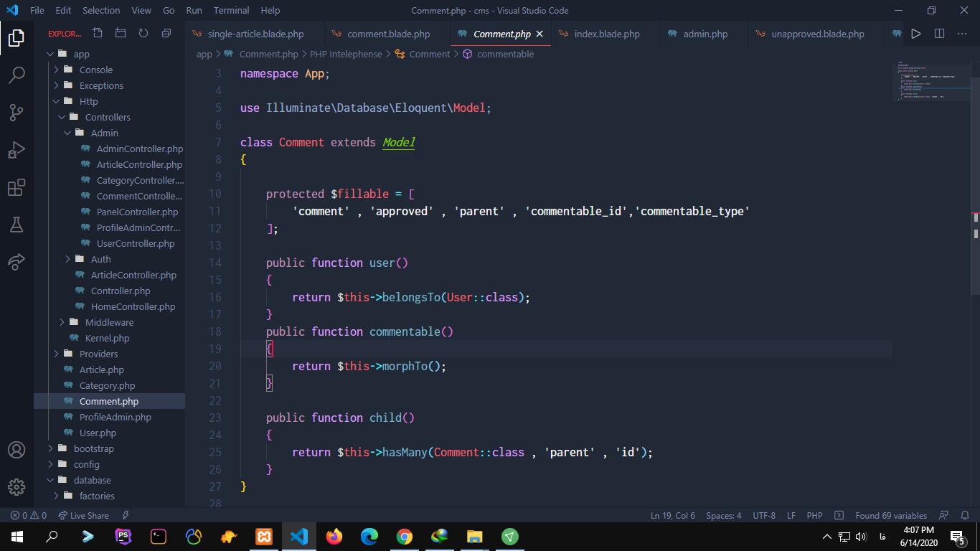Open the Accounts icon

point(17,450)
